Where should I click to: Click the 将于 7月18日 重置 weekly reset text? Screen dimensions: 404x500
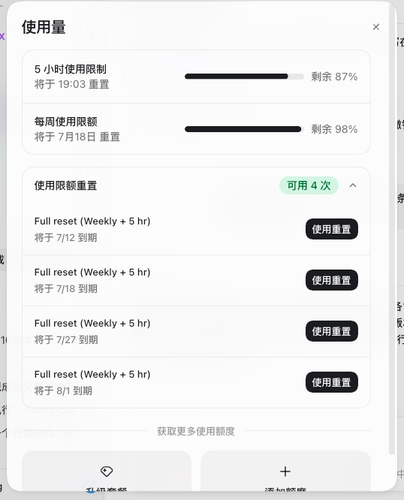[x=77, y=137]
